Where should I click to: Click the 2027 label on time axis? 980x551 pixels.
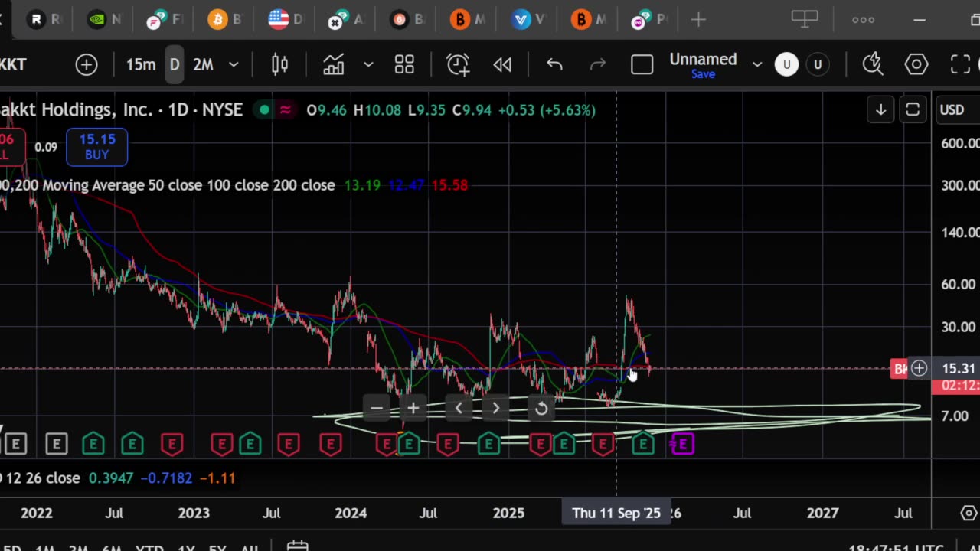click(x=822, y=513)
